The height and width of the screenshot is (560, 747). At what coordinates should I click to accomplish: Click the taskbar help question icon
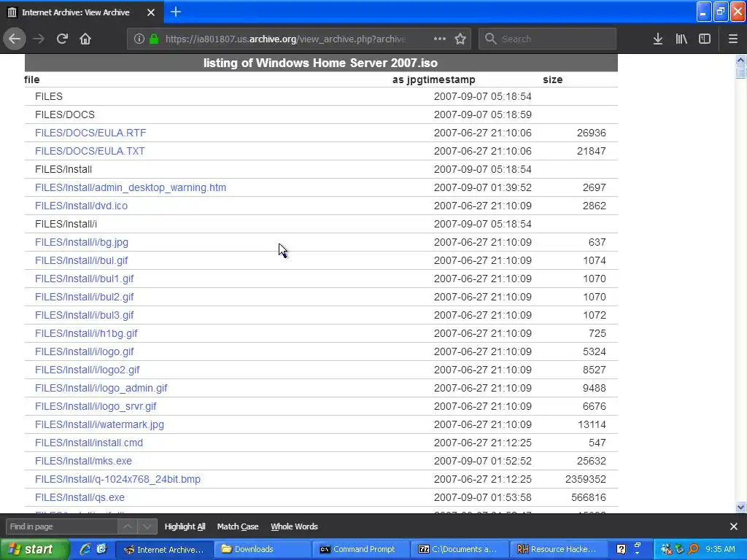coord(622,549)
